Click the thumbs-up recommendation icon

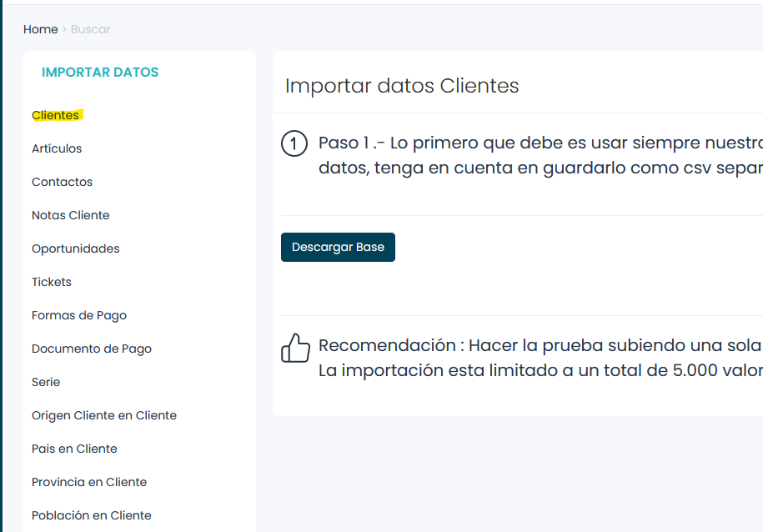295,348
